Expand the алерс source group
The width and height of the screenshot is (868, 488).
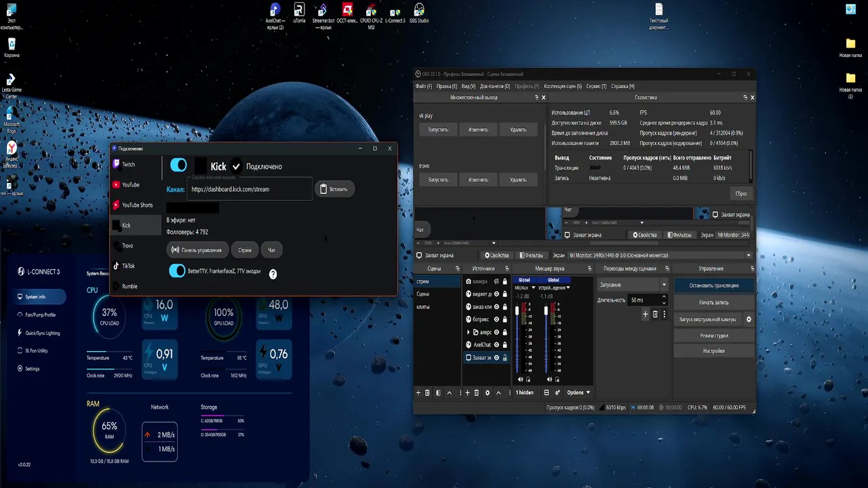point(469,332)
